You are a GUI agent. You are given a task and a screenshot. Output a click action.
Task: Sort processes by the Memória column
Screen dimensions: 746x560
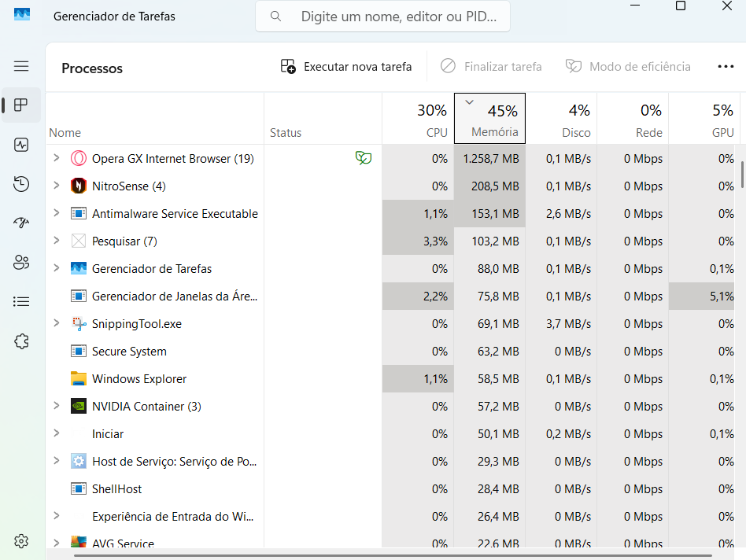[489, 120]
